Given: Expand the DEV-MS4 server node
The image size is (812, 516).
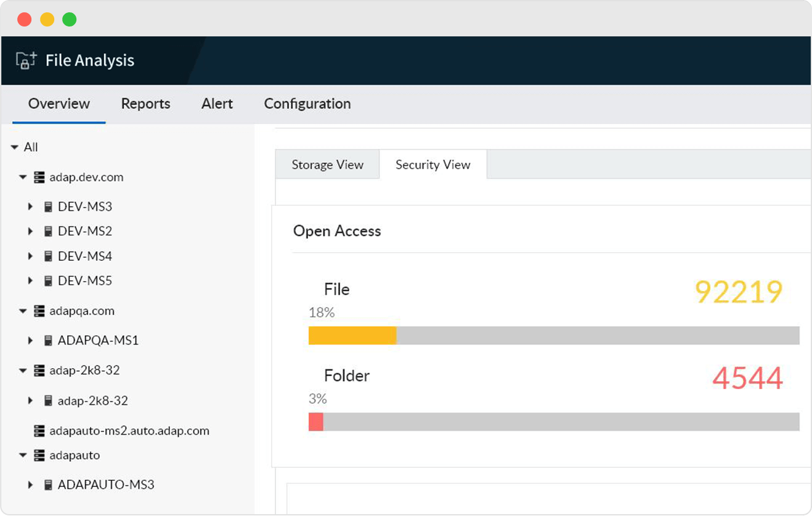Looking at the screenshot, I should tap(30, 256).
